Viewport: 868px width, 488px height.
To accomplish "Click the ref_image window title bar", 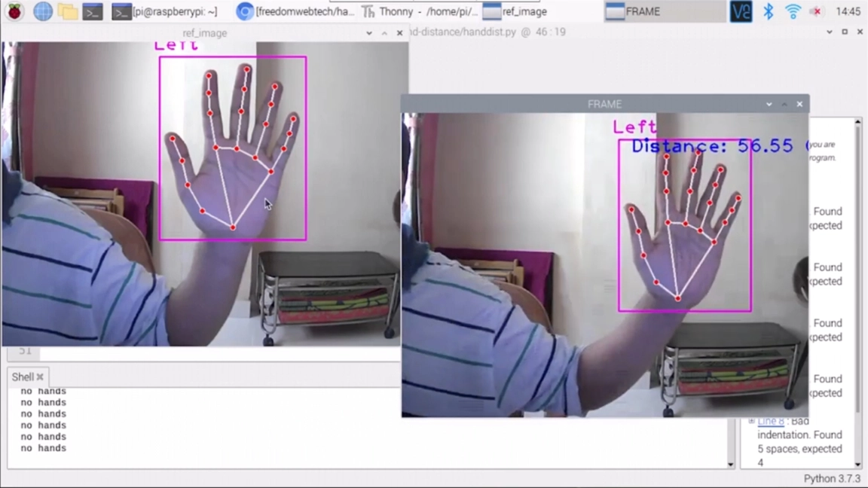I will [x=205, y=33].
